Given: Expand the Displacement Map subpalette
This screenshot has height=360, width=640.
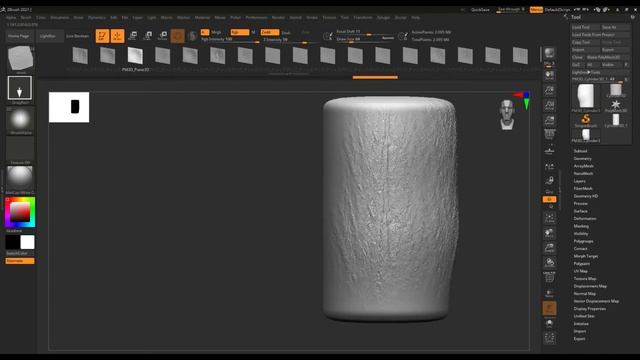Looking at the screenshot, I should tap(590, 286).
